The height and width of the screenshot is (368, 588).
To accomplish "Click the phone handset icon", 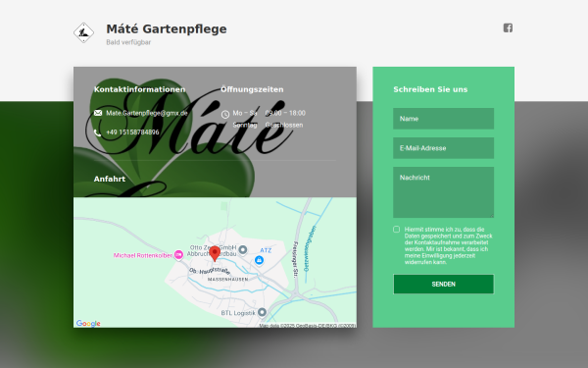I will click(97, 132).
